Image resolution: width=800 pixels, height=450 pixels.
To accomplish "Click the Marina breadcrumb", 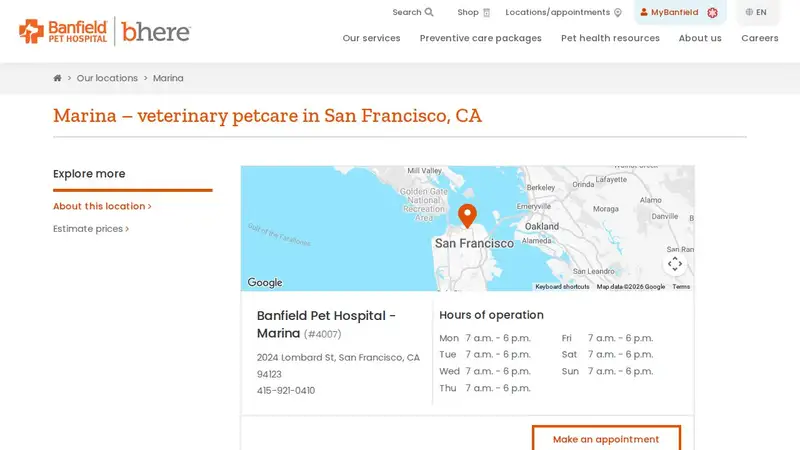I will click(168, 78).
